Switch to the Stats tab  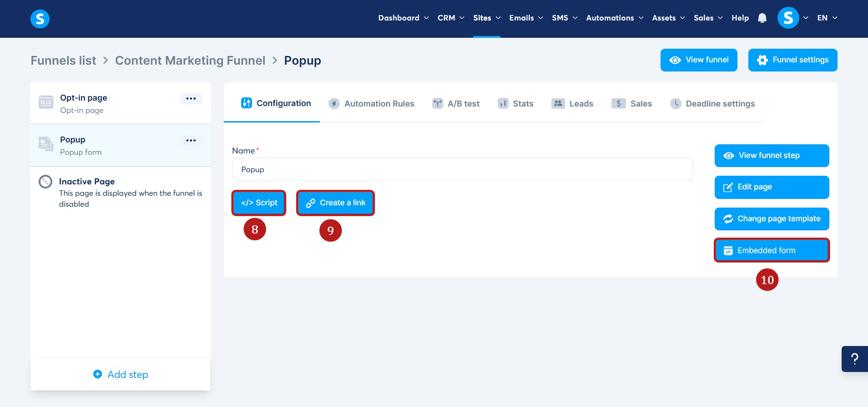[515, 103]
